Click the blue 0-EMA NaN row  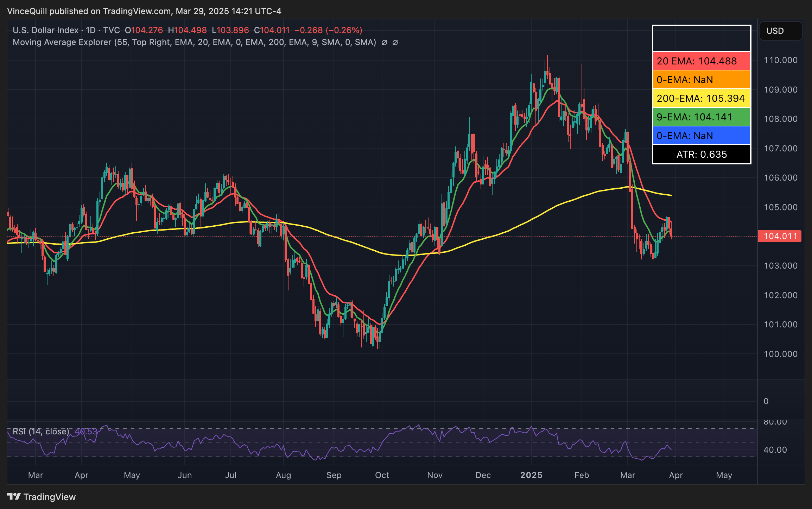701,136
